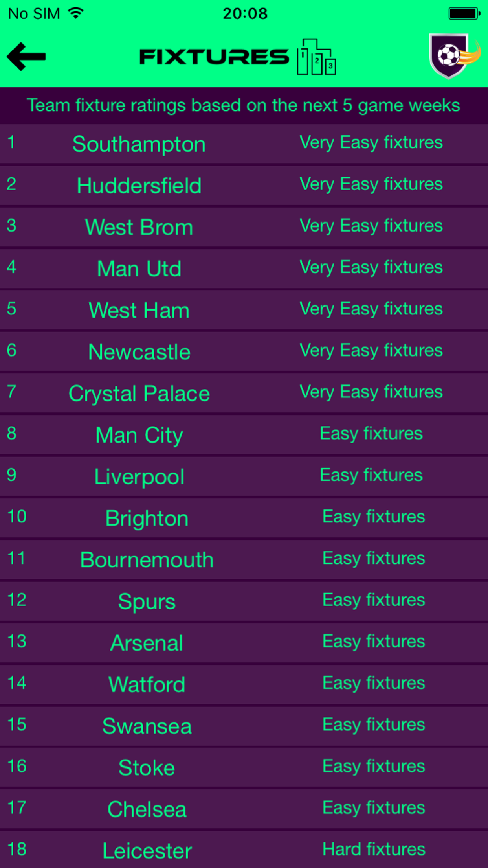
Task: Tap the Fixtures header title
Action: [x=214, y=57]
